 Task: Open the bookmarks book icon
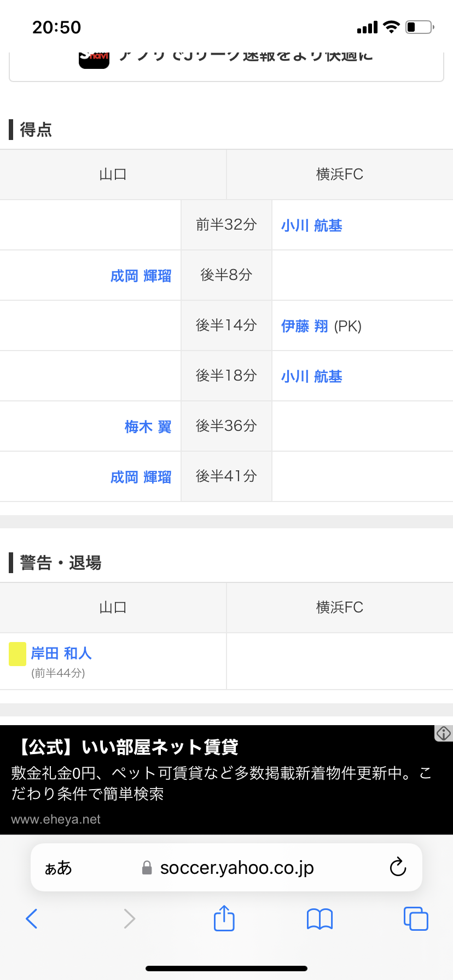coord(320,919)
